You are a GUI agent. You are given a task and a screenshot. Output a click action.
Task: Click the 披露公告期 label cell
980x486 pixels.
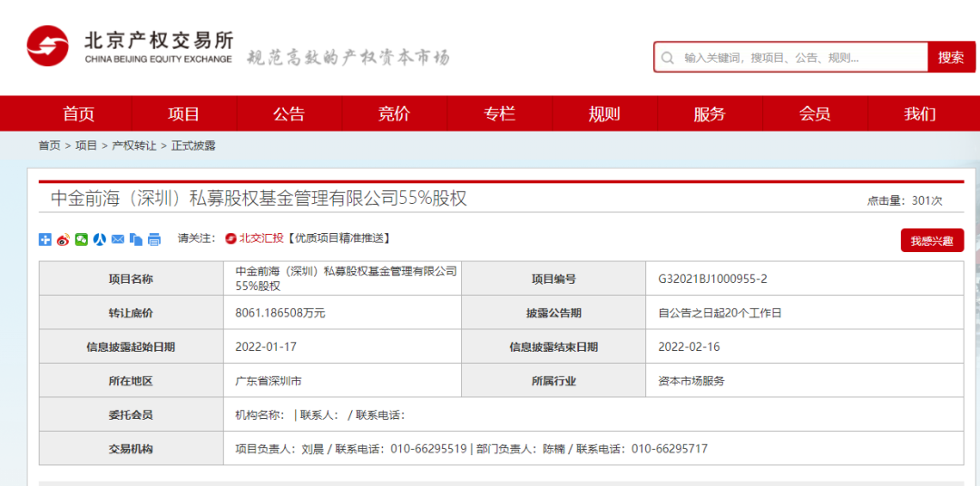554,313
